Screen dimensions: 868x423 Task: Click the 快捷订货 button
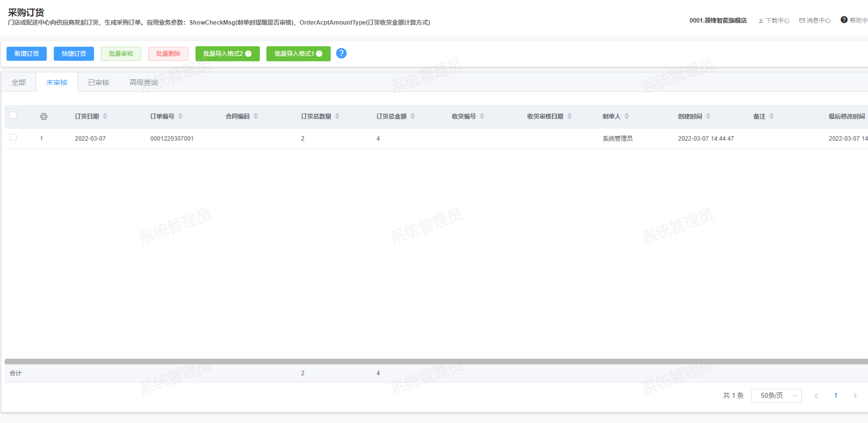(74, 54)
